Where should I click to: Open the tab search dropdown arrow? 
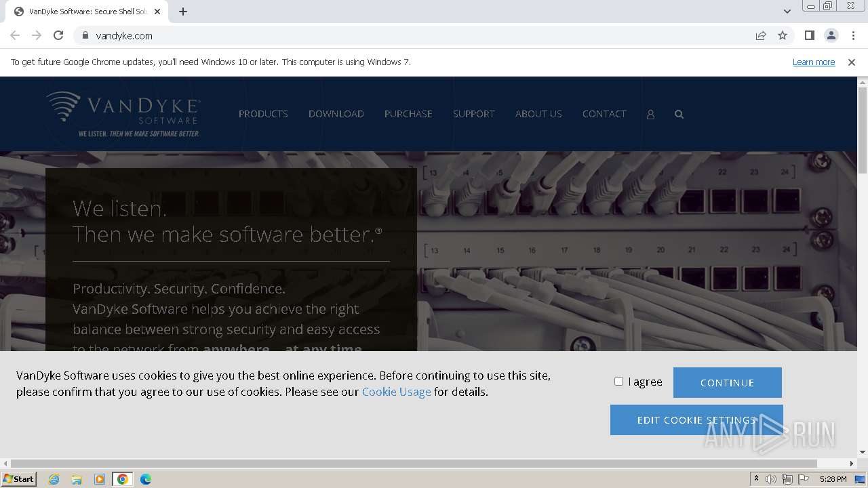(x=787, y=12)
